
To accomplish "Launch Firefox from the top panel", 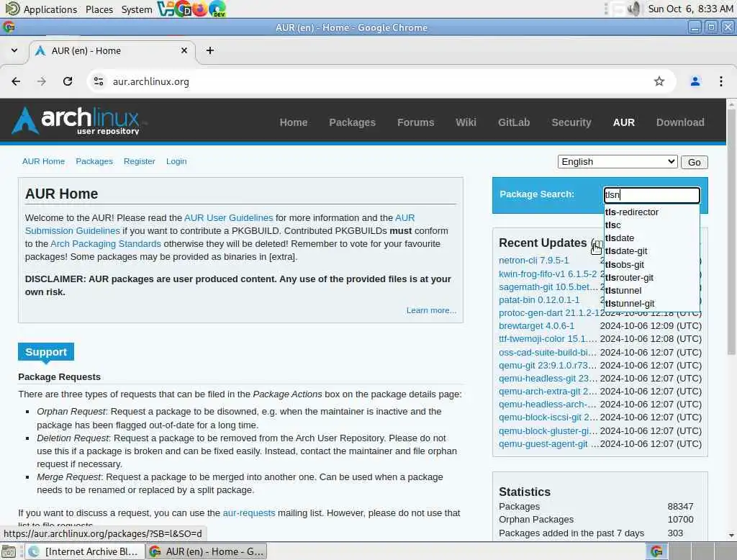I will tap(199, 9).
